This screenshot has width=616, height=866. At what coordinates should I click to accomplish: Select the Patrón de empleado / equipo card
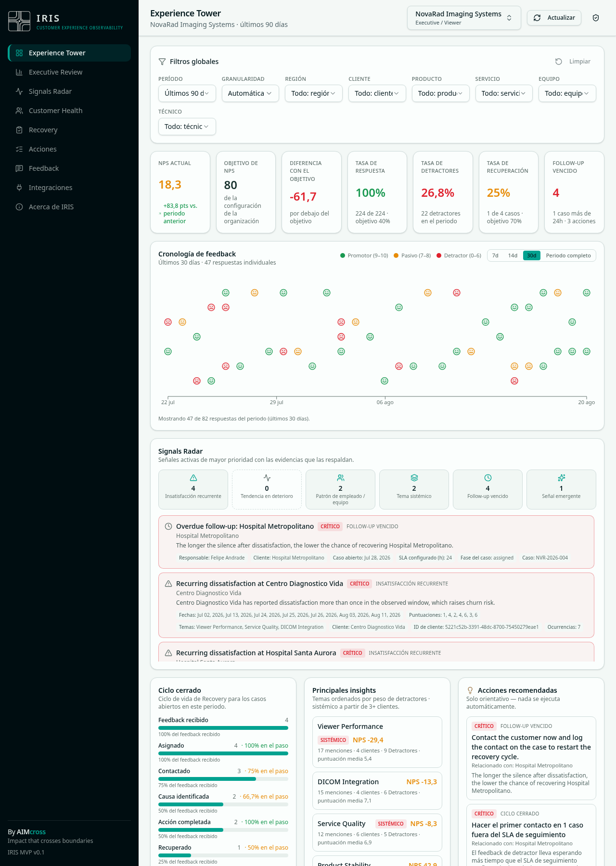340,489
